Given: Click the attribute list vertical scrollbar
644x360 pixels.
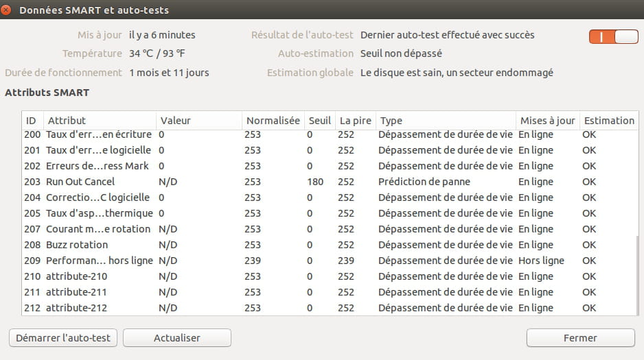Looking at the screenshot, I should 637,275.
